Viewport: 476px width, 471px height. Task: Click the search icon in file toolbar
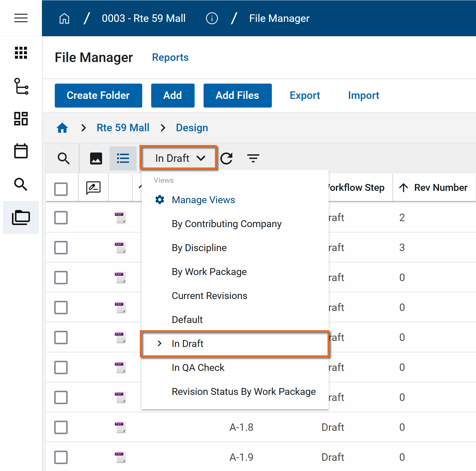tap(63, 158)
